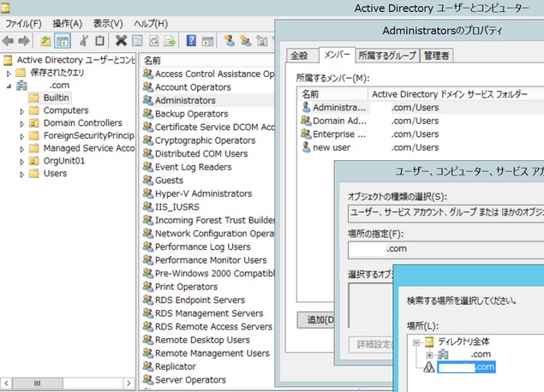Click the 場所の指定 location field

(445, 250)
